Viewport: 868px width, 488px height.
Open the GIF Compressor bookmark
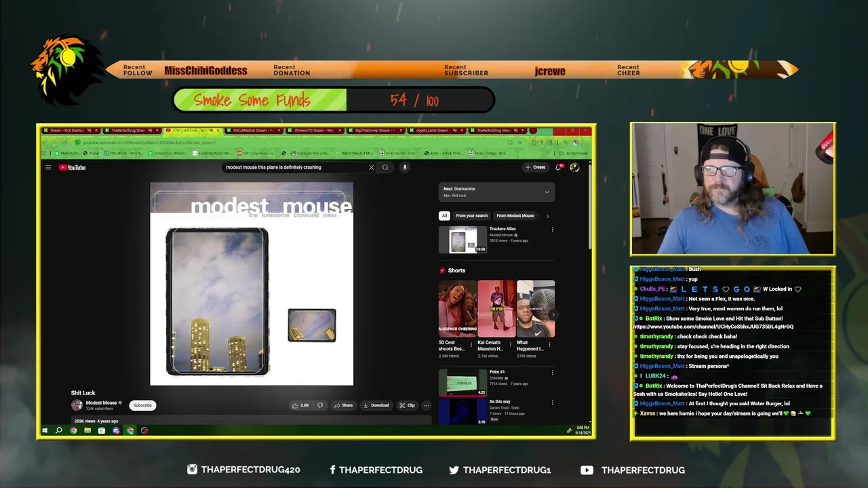tap(257, 153)
